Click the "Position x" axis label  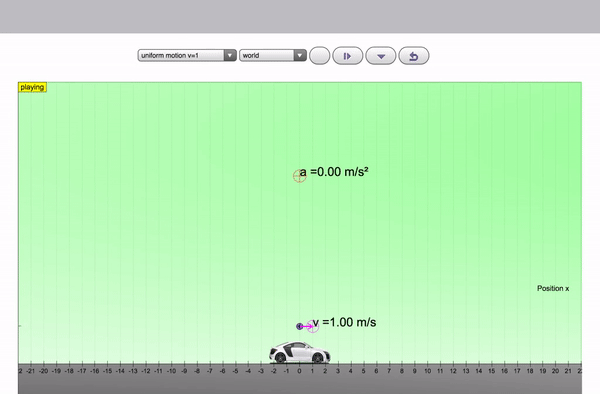pos(553,288)
